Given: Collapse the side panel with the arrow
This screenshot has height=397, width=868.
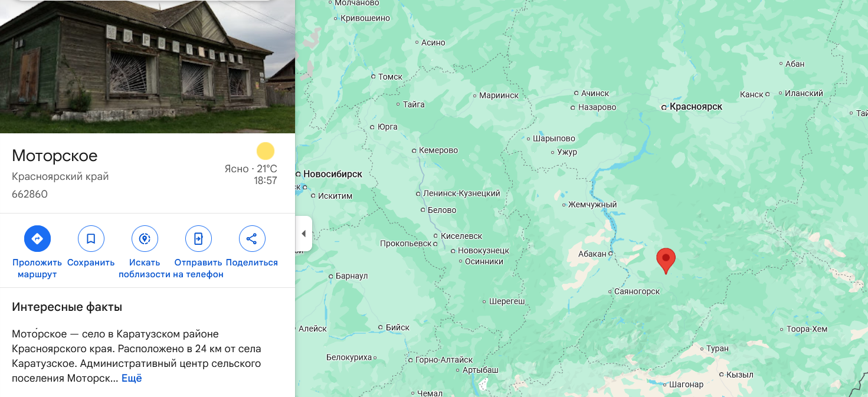Looking at the screenshot, I should click(x=303, y=234).
